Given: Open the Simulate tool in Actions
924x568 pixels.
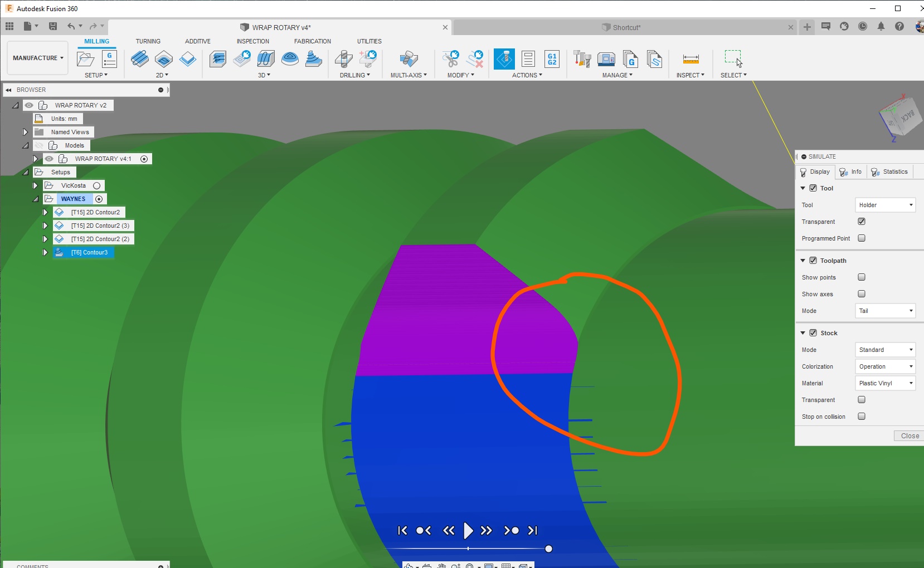Looking at the screenshot, I should tap(505, 58).
